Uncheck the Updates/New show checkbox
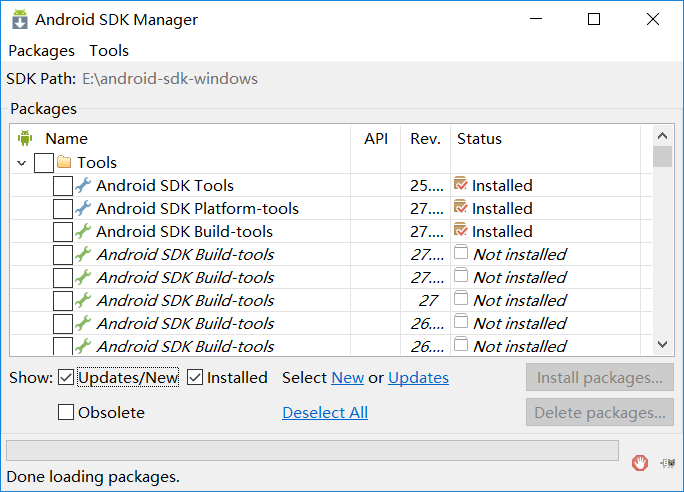The image size is (684, 492). [66, 377]
